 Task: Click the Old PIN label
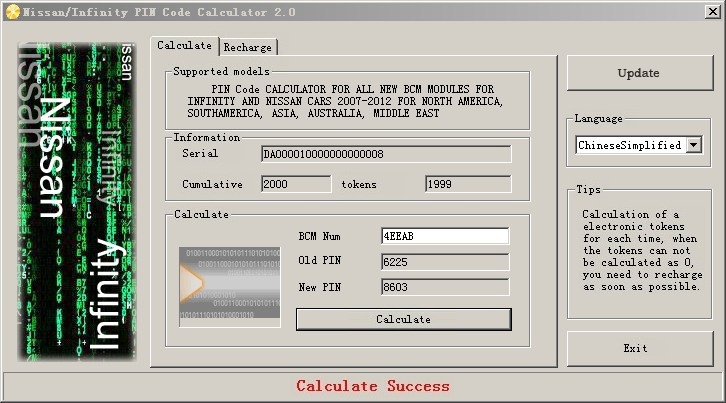coord(319,260)
